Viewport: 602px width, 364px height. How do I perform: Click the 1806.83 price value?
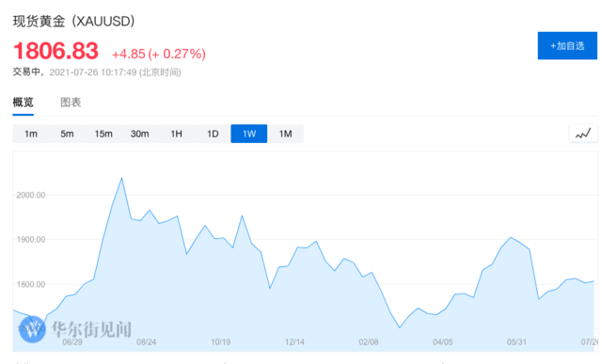click(56, 51)
